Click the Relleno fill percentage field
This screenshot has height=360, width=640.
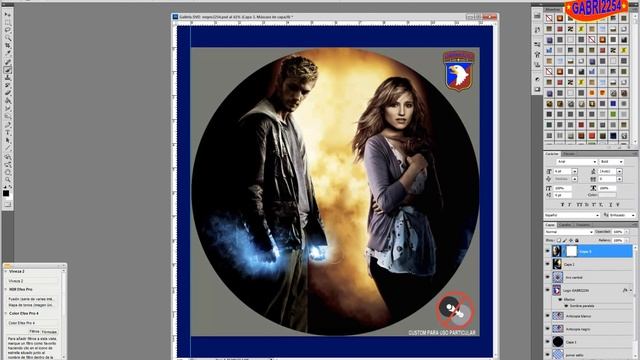(x=618, y=240)
